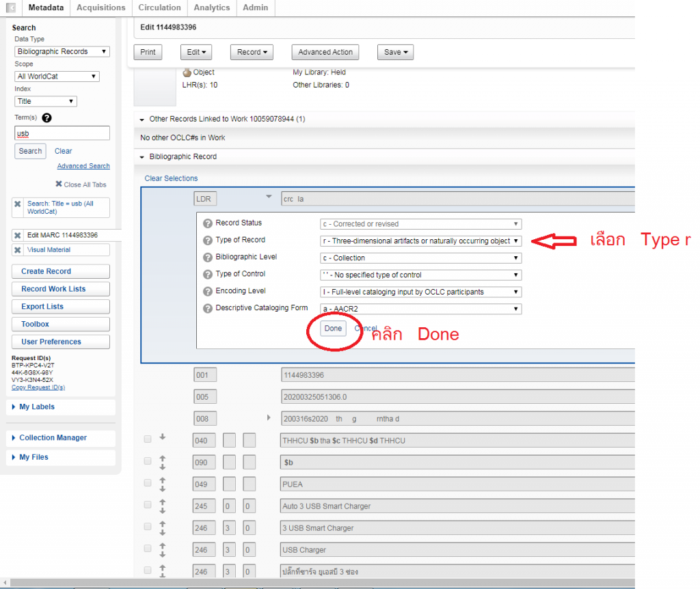Close the Visual Material tab
The image size is (700, 589).
[17, 250]
